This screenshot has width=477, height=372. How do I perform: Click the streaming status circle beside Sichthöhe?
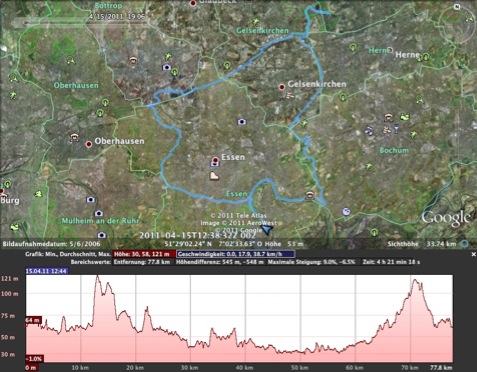[x=464, y=244]
